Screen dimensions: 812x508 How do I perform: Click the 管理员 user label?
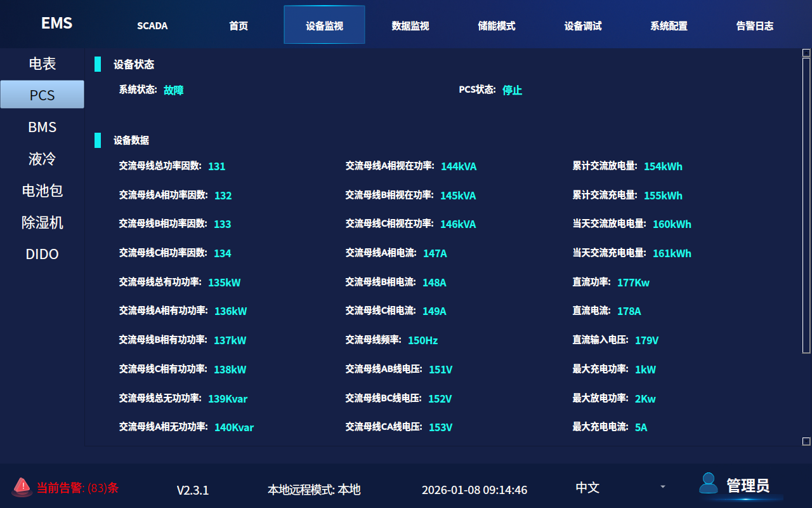[748, 486]
